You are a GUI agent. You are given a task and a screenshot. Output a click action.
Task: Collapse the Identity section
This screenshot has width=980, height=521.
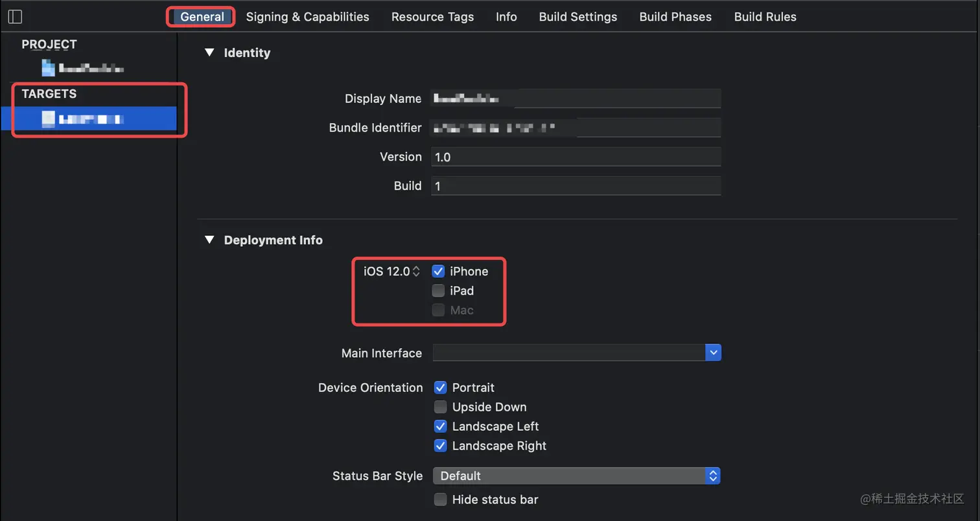(209, 52)
